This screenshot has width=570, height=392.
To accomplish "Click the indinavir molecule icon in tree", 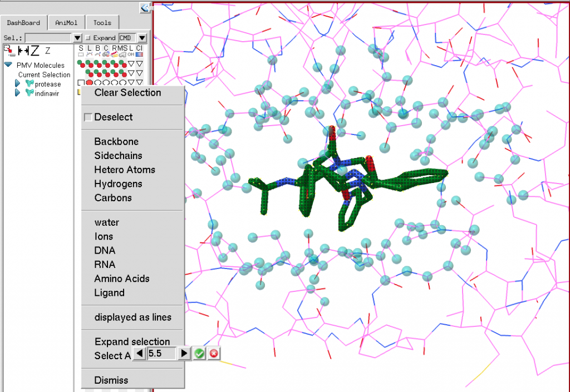I will [x=30, y=93].
